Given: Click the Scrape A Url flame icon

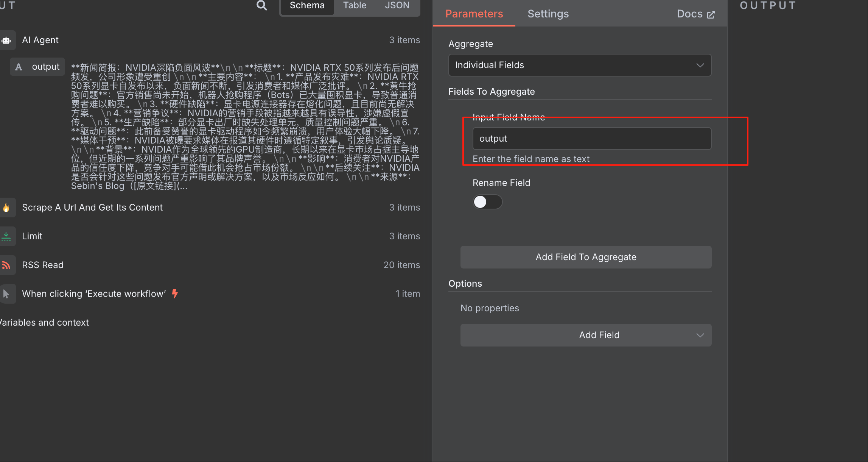Looking at the screenshot, I should click(6, 208).
